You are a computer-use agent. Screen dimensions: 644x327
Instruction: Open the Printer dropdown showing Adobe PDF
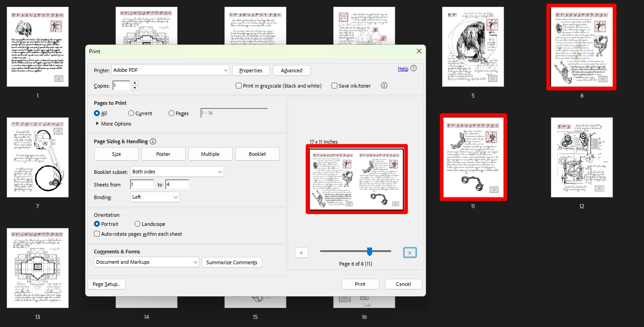pyautogui.click(x=170, y=70)
